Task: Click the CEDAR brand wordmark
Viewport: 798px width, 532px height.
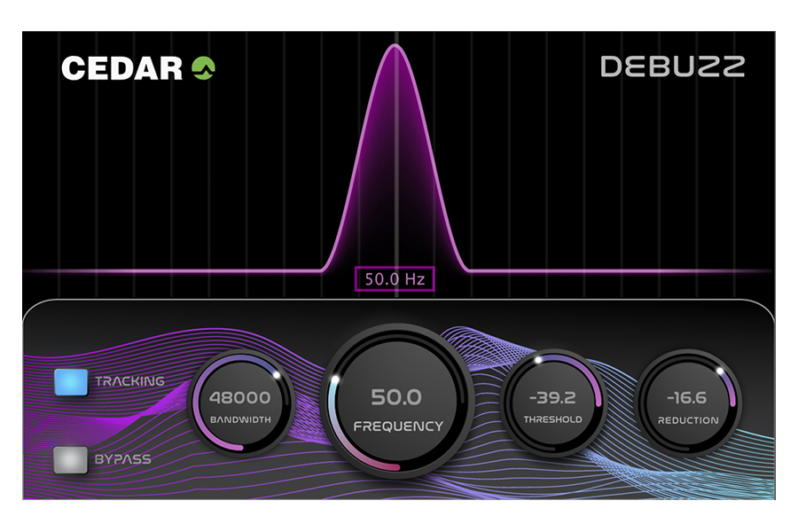Action: (x=122, y=68)
